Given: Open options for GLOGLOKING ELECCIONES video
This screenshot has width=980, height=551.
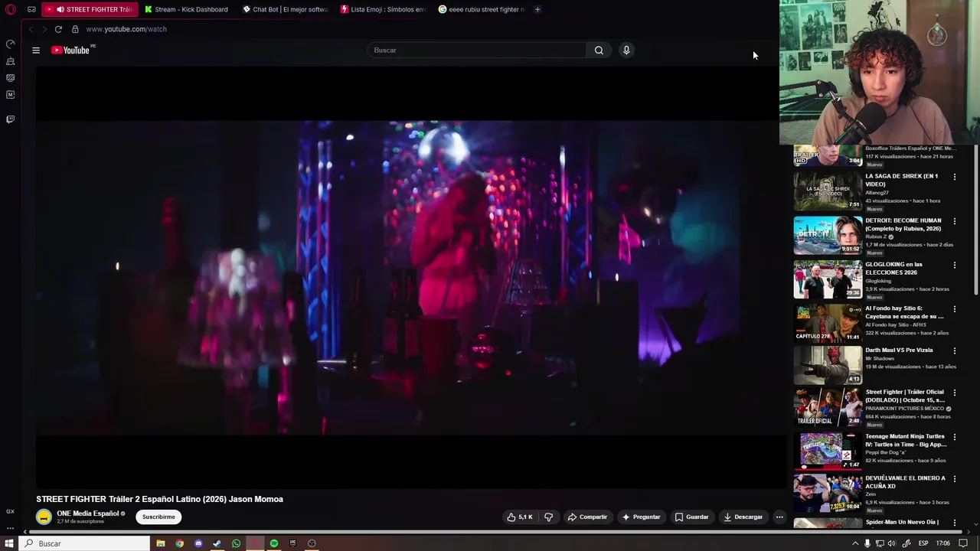Looking at the screenshot, I should click(x=955, y=265).
